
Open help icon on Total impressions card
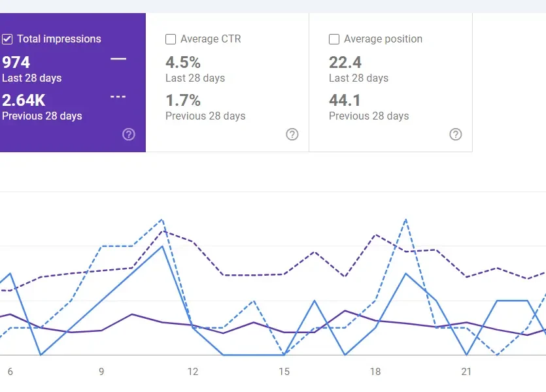tap(129, 135)
